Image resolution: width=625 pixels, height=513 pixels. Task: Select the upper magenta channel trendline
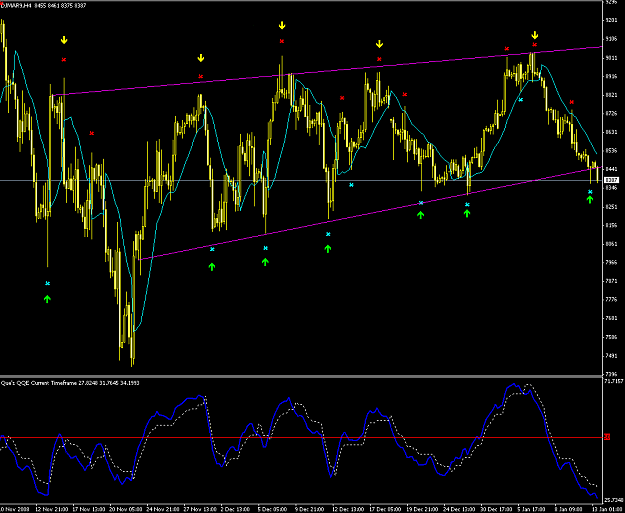tap(327, 71)
